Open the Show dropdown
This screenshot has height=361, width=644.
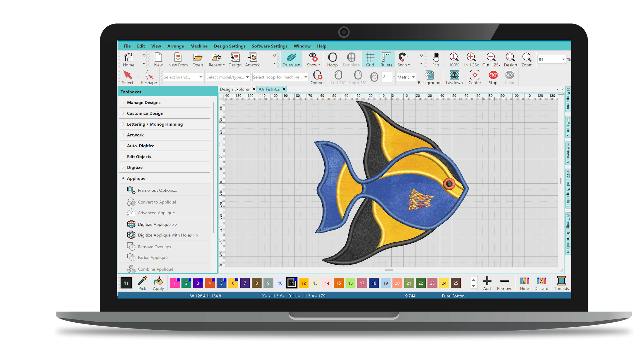314,60
